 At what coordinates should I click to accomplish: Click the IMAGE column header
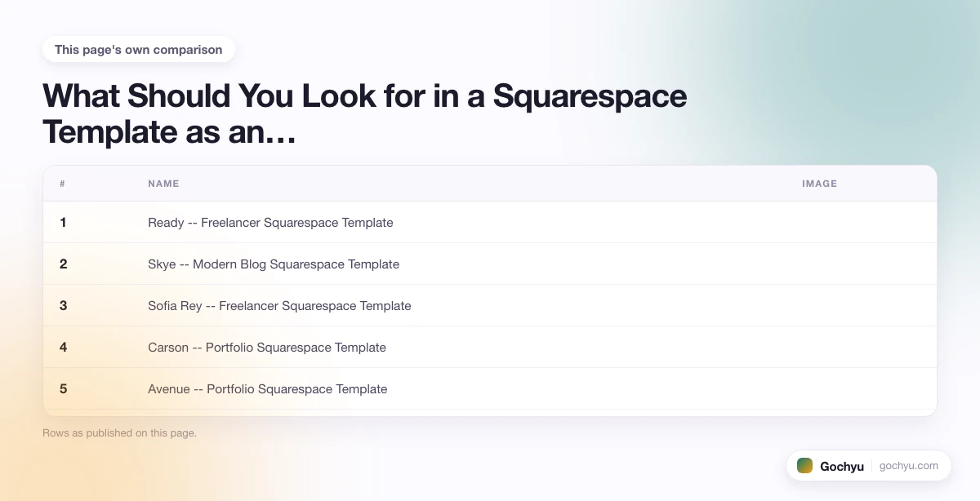click(819, 184)
